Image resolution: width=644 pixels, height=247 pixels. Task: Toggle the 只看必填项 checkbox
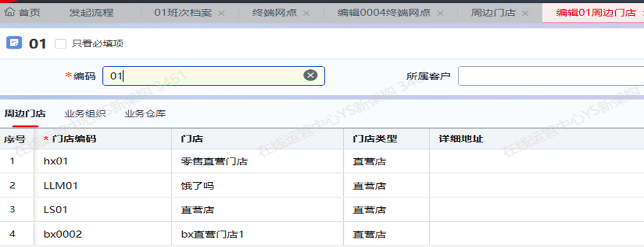(x=60, y=44)
